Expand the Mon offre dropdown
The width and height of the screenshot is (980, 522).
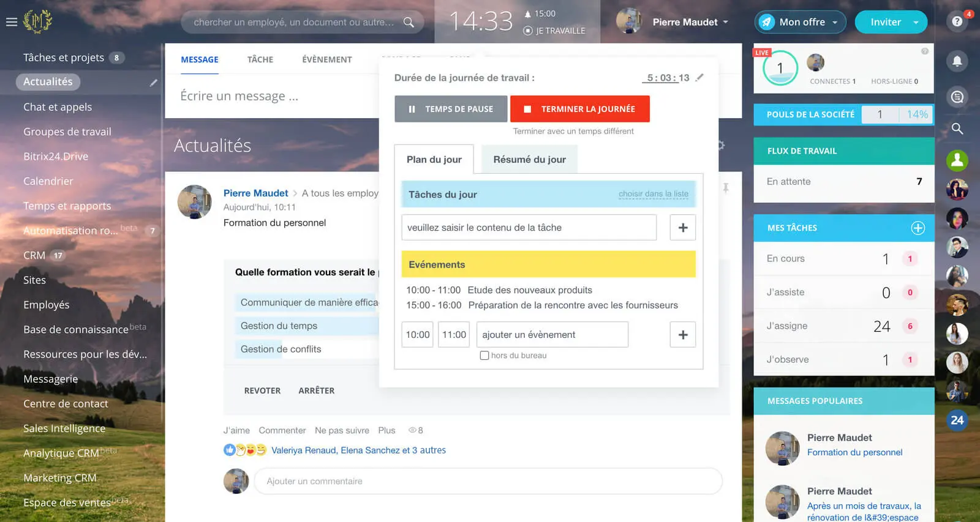point(834,23)
